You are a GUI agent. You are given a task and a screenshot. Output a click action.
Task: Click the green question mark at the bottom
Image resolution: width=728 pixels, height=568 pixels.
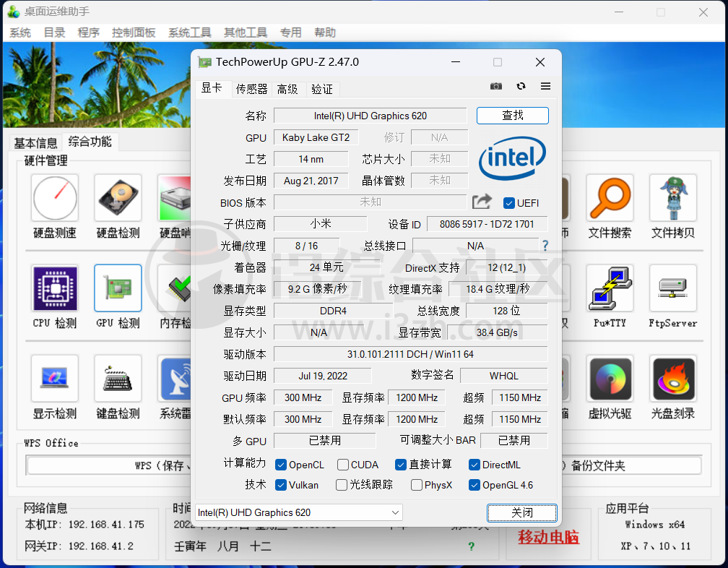click(471, 546)
